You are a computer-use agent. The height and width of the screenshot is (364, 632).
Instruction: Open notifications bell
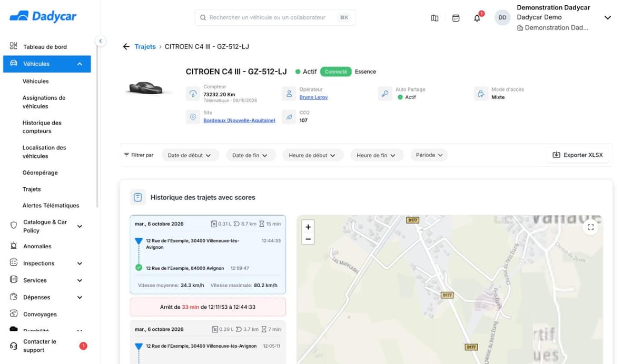pos(477,18)
